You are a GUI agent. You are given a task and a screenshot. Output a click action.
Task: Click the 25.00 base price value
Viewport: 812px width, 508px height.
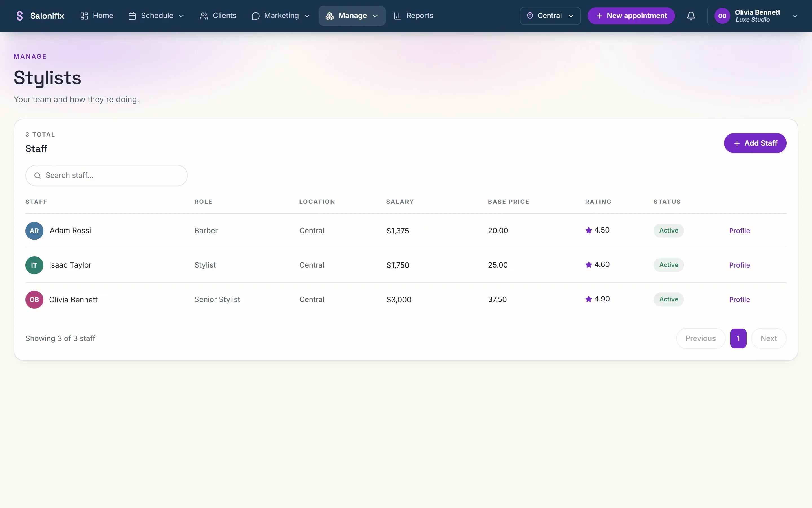tap(498, 265)
